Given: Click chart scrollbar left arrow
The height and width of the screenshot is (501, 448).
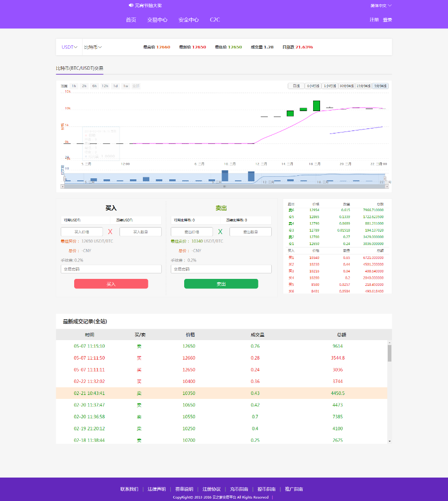Looking at the screenshot, I should tap(62, 186).
